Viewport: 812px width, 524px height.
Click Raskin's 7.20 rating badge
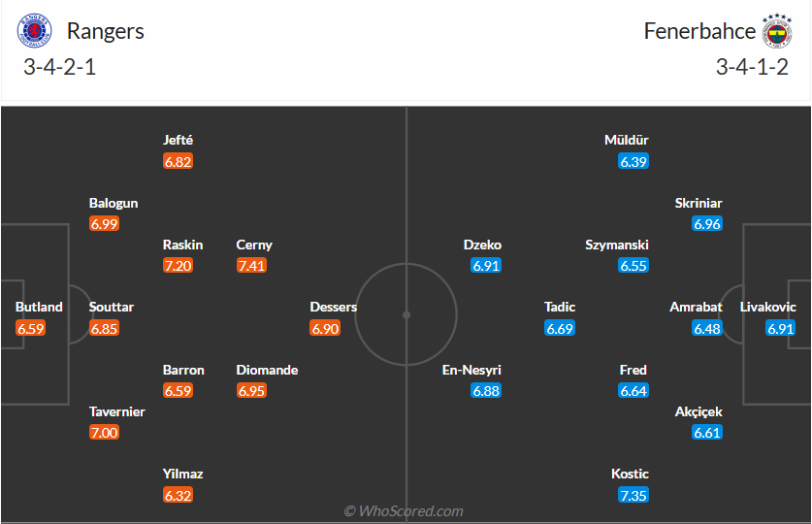click(x=178, y=266)
